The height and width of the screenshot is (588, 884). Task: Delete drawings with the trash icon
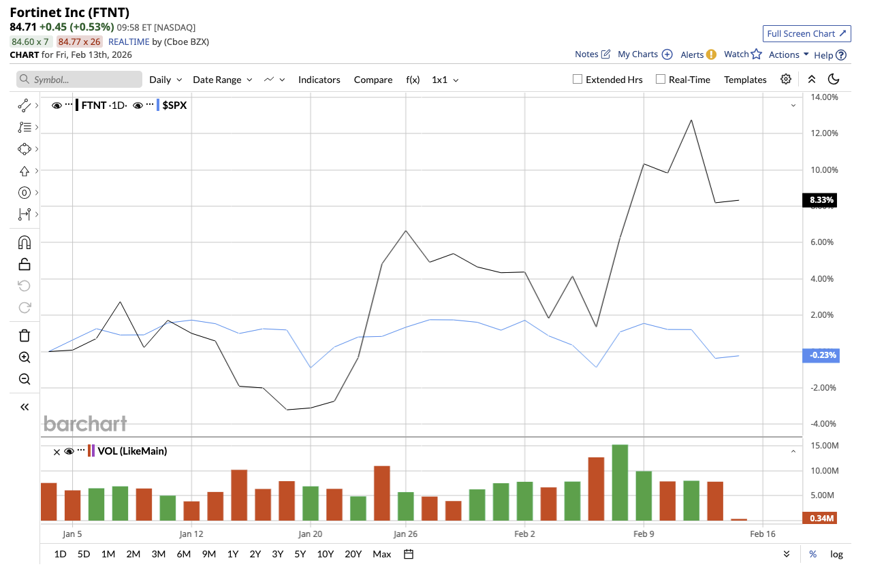(x=25, y=335)
